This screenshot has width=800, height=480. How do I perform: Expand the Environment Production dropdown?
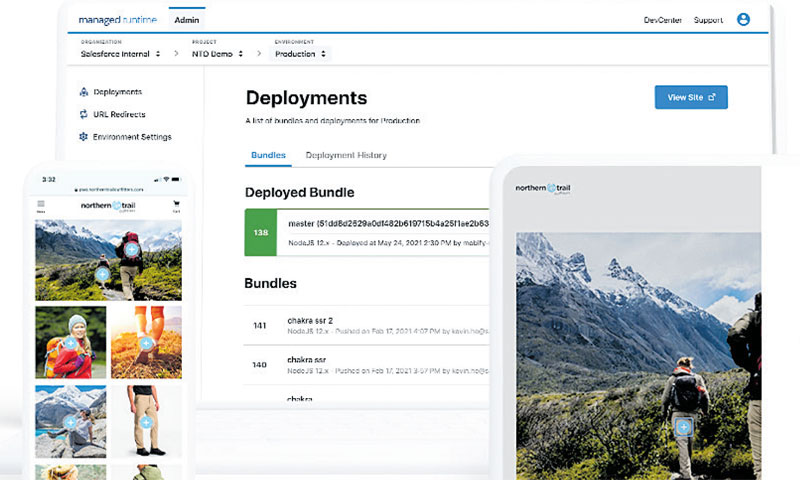click(301, 54)
